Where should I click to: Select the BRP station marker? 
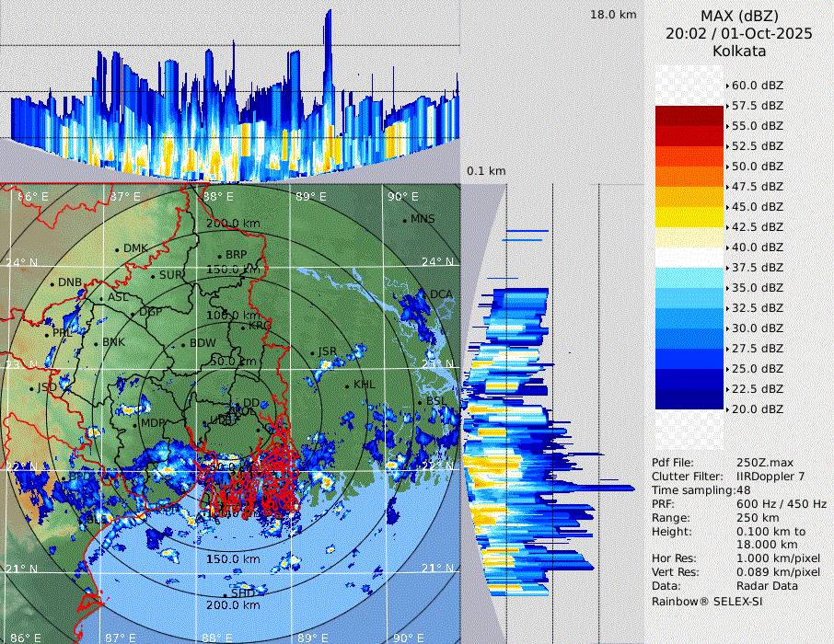(x=219, y=257)
